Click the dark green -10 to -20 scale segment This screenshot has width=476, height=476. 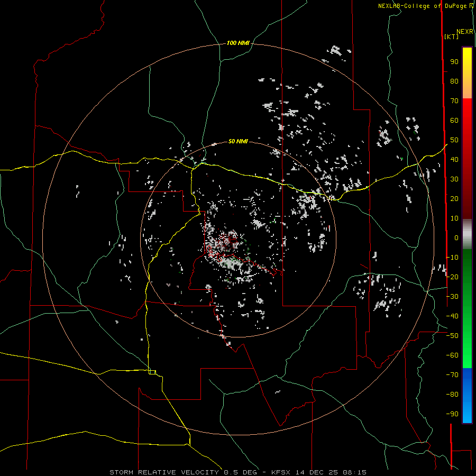click(467, 263)
